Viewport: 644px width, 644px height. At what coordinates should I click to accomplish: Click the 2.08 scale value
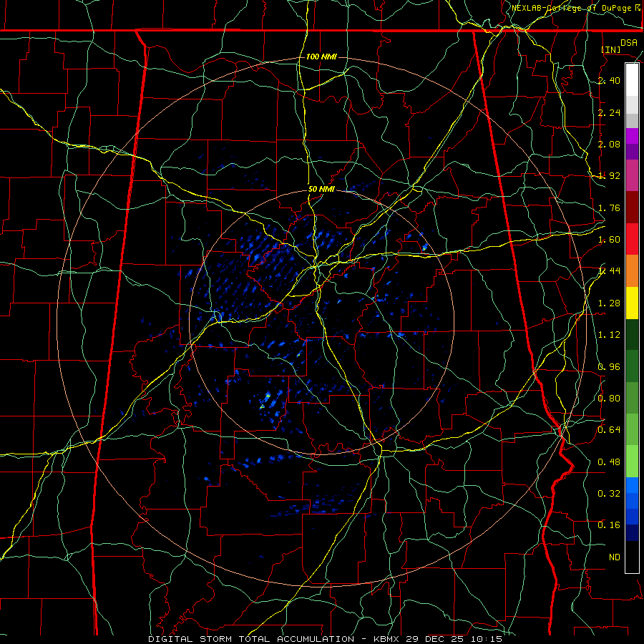[609, 144]
